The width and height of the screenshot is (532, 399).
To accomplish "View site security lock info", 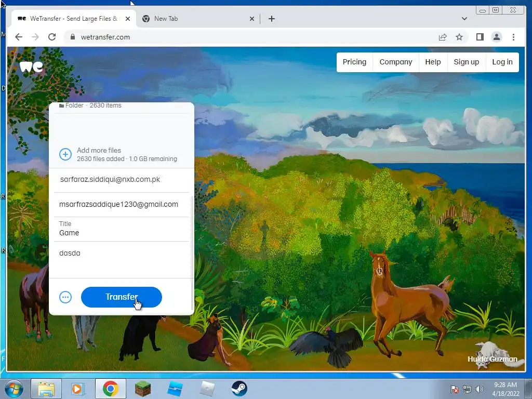I will click(x=72, y=37).
